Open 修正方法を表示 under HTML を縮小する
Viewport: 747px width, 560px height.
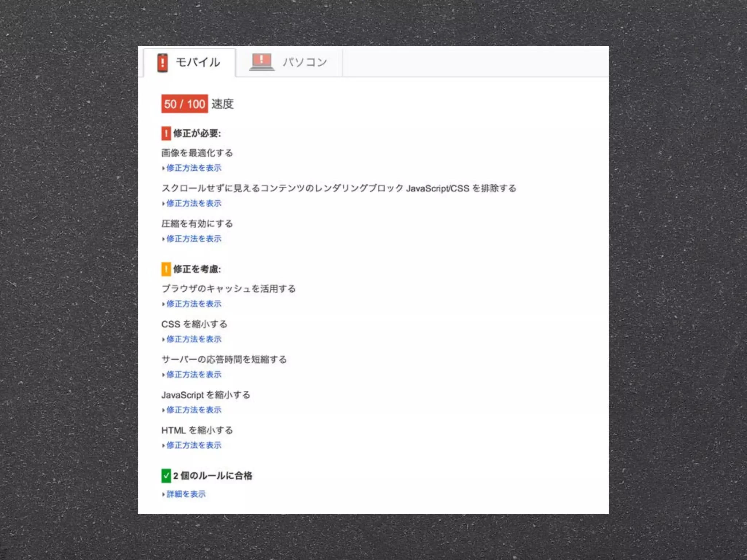click(x=194, y=446)
